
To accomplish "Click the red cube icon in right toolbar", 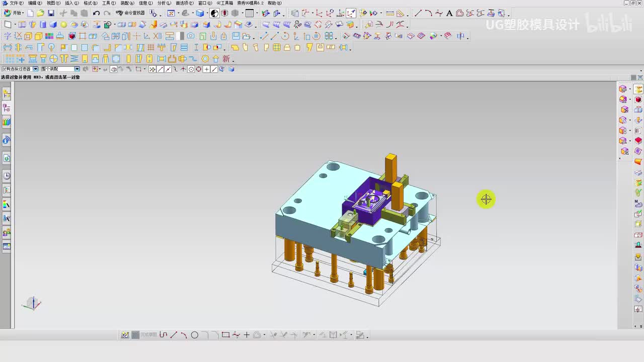I will 638,100.
